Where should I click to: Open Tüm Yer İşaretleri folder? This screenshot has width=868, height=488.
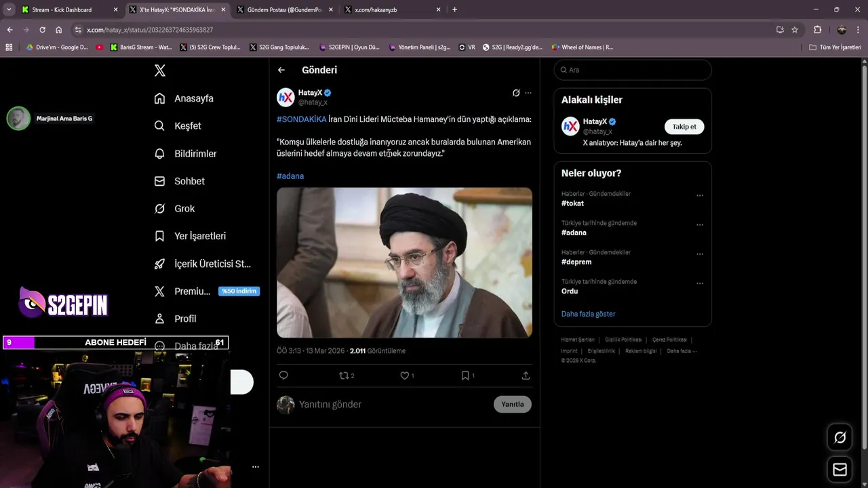click(x=835, y=47)
